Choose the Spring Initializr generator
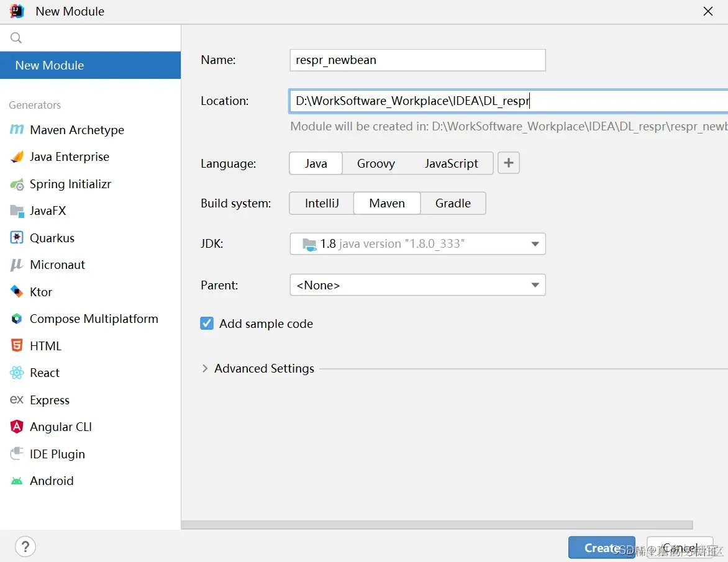Viewport: 728px width, 562px height. [70, 184]
